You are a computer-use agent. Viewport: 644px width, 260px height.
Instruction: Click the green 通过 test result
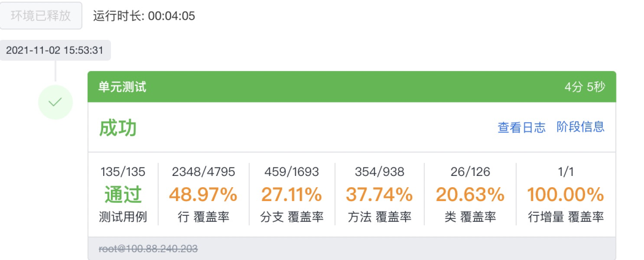coord(123,194)
